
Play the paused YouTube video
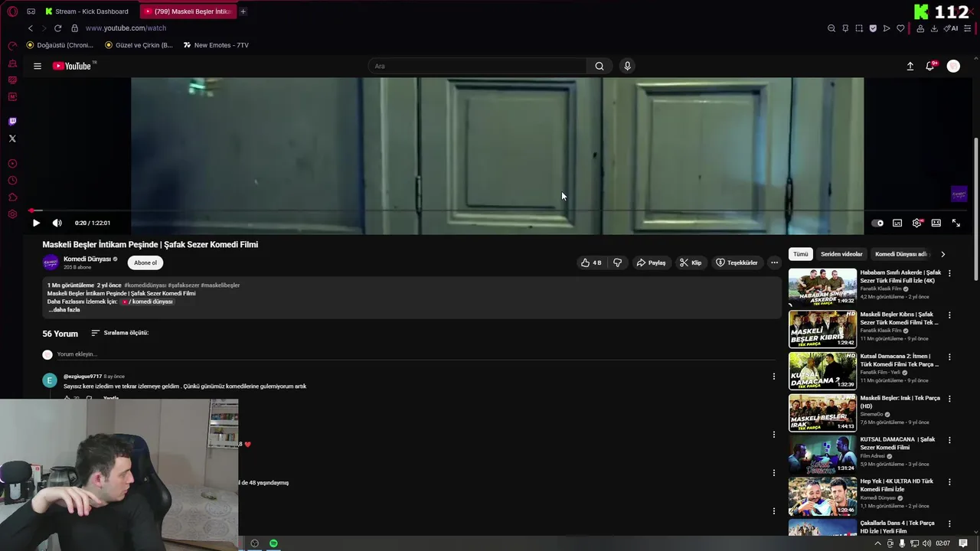pyautogui.click(x=36, y=223)
